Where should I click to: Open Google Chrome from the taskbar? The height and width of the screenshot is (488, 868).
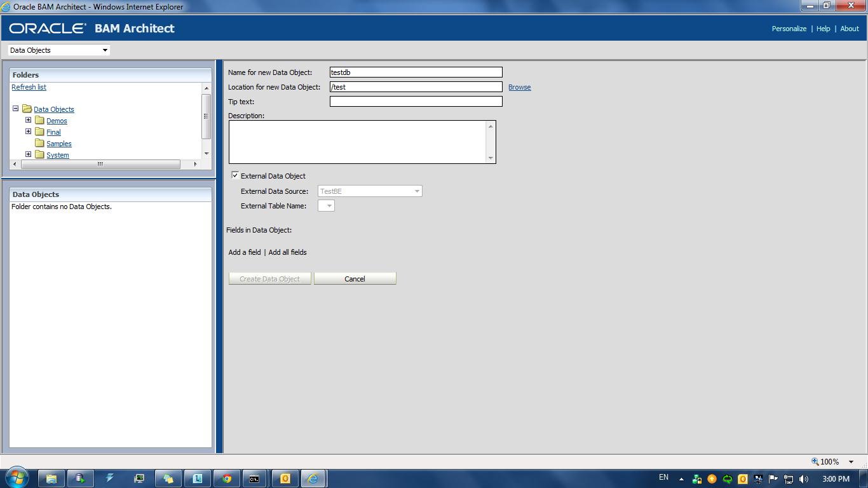227,478
